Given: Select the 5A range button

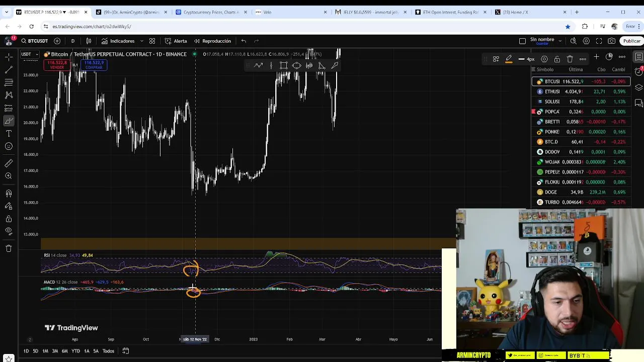Looking at the screenshot, I should pyautogui.click(x=96, y=351).
